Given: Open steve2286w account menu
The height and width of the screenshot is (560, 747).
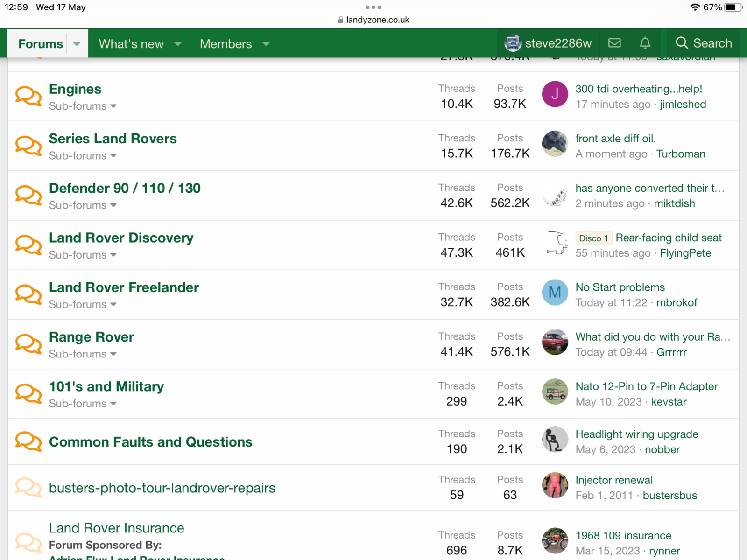Looking at the screenshot, I should [x=548, y=43].
